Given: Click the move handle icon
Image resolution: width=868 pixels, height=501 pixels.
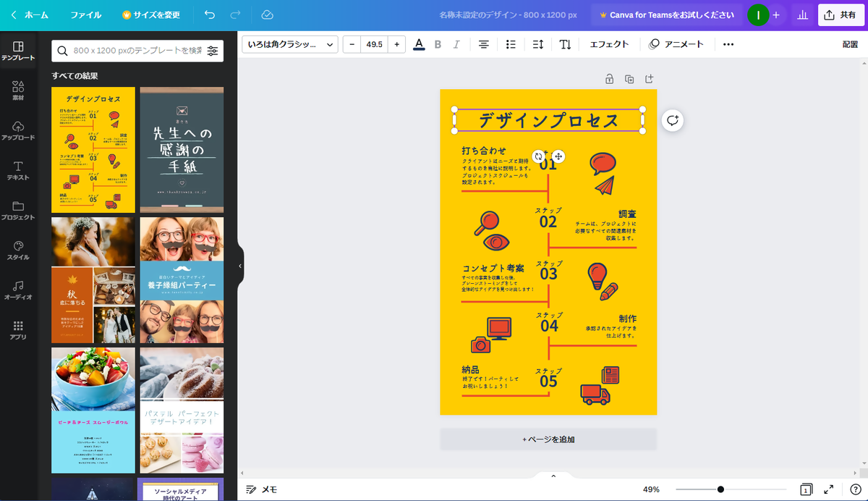Looking at the screenshot, I should point(558,156).
